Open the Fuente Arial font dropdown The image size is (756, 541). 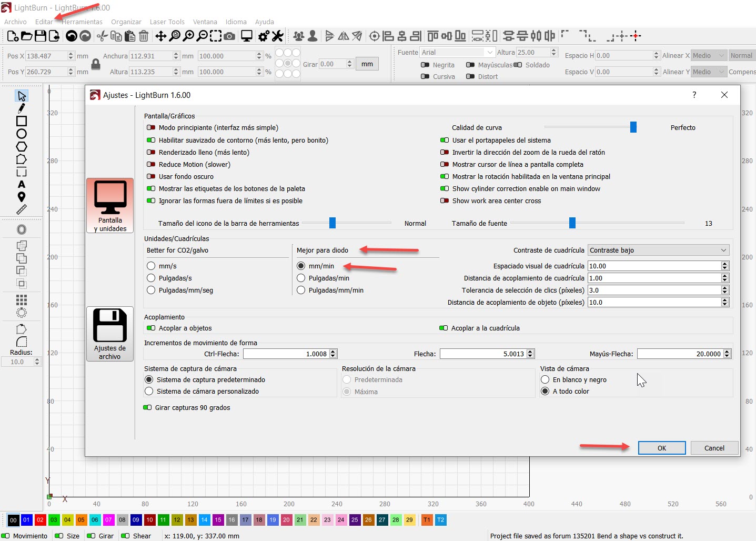[x=458, y=52]
